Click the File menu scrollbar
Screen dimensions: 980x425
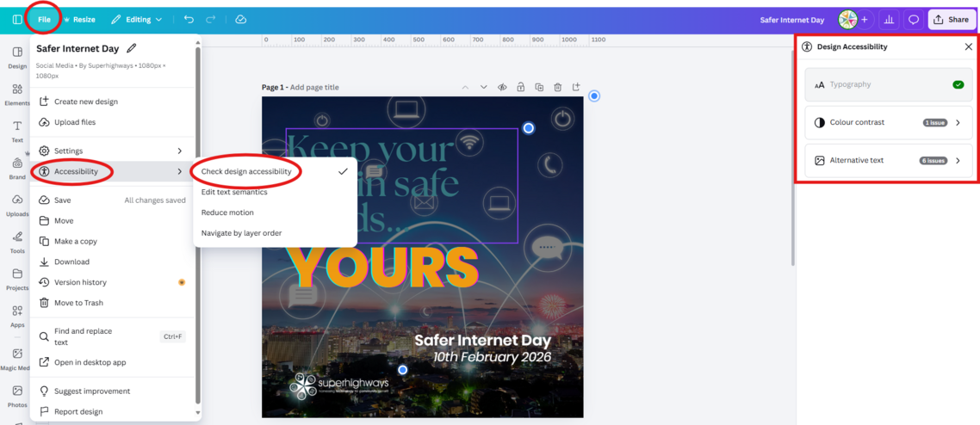198,225
